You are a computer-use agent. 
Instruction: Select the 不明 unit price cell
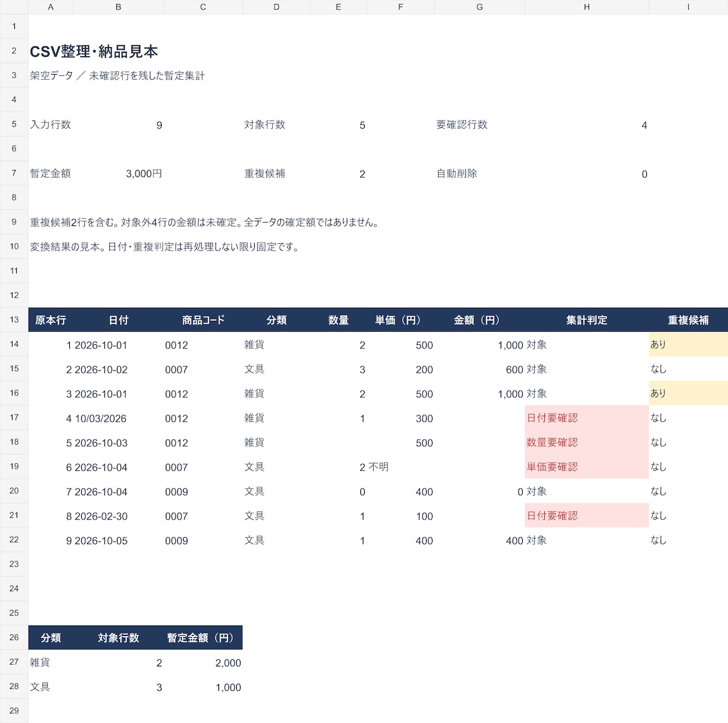400,467
